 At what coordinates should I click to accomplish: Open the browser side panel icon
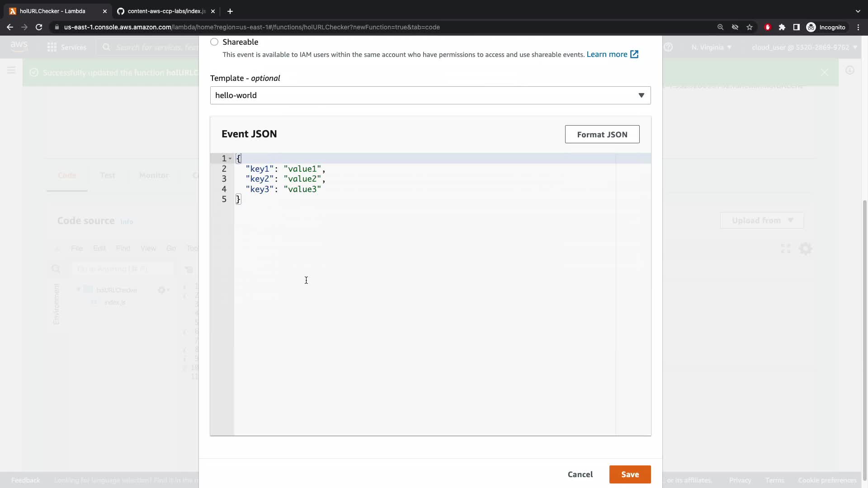click(797, 27)
